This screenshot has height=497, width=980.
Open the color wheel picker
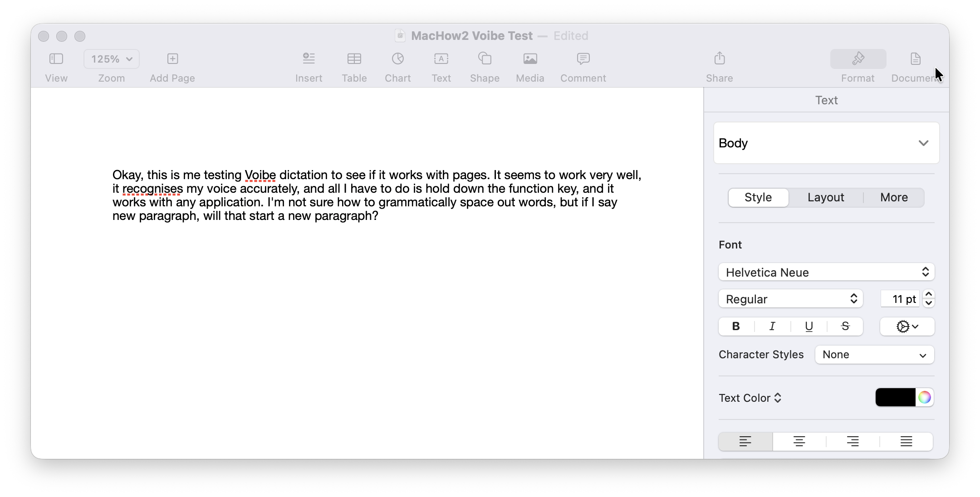[925, 397]
